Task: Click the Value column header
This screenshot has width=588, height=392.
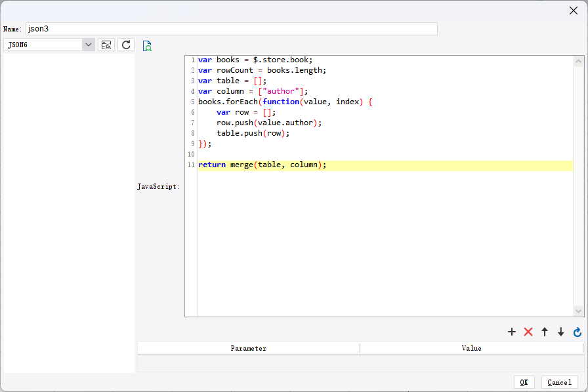Action: (471, 348)
